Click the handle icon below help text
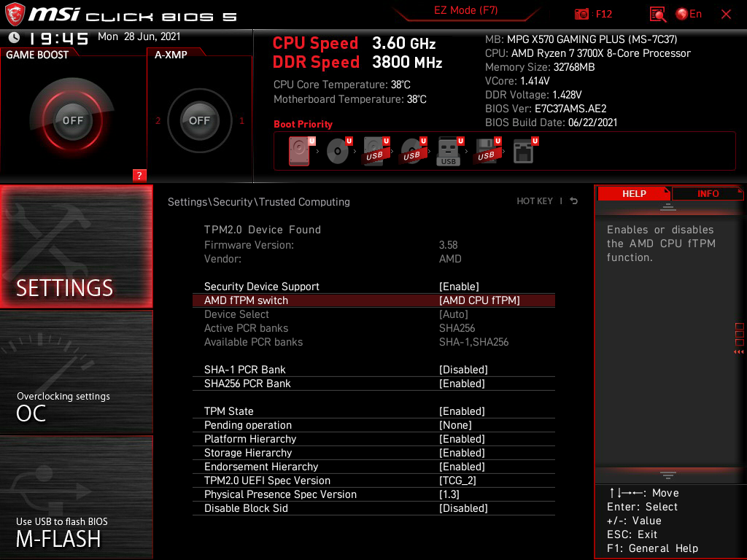This screenshot has width=747, height=560. pos(668,475)
